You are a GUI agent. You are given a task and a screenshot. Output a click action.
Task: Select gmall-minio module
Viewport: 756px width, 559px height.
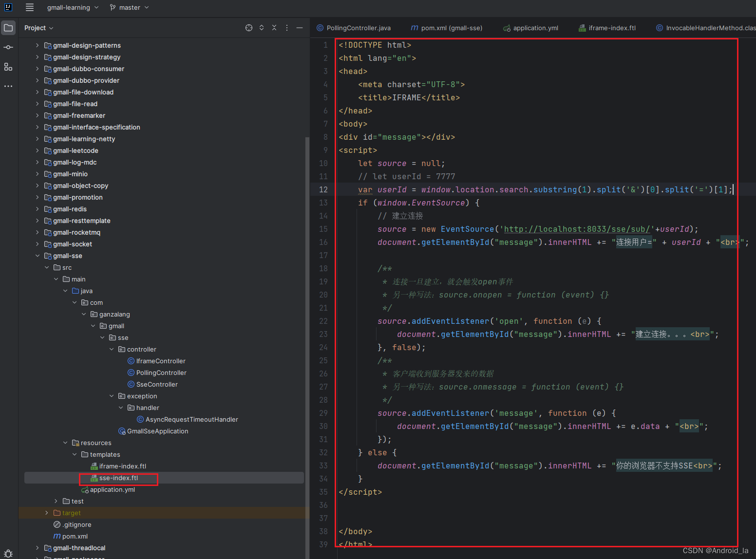point(70,174)
